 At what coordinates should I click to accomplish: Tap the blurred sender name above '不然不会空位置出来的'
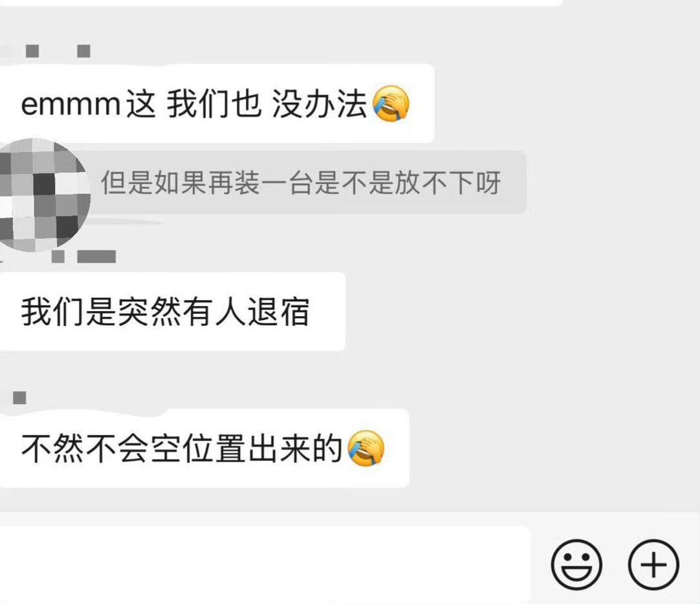tap(19, 397)
